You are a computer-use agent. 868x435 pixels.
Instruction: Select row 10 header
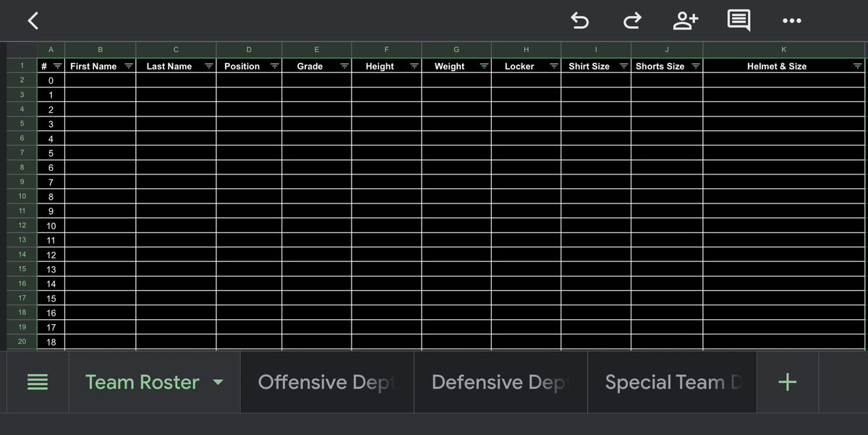point(22,196)
